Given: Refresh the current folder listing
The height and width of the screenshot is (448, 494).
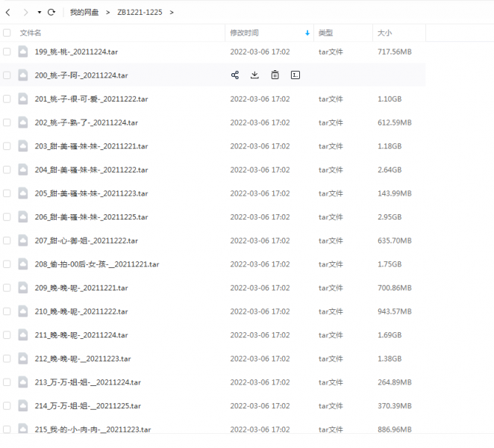Looking at the screenshot, I should (51, 13).
